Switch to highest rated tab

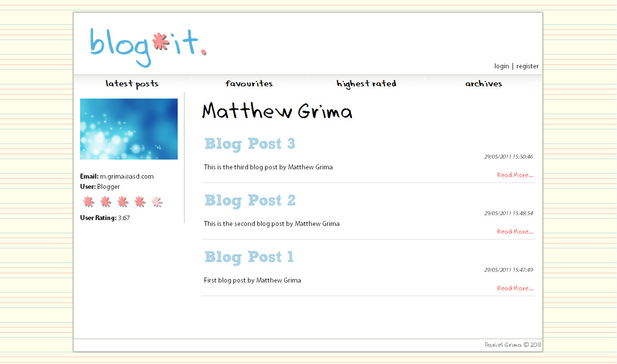point(366,83)
